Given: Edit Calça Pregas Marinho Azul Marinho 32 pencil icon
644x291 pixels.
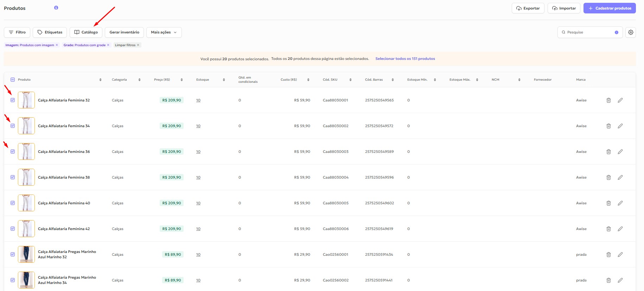Looking at the screenshot, I should pyautogui.click(x=620, y=255).
